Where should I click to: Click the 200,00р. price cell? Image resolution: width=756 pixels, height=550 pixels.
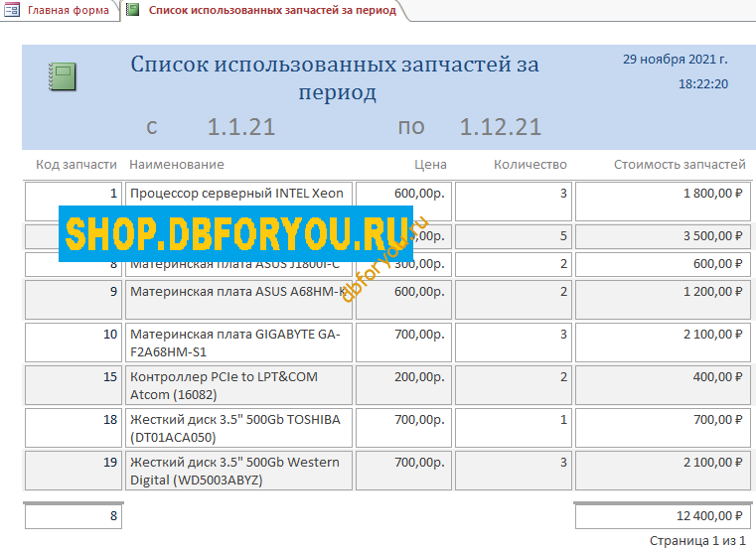(403, 385)
